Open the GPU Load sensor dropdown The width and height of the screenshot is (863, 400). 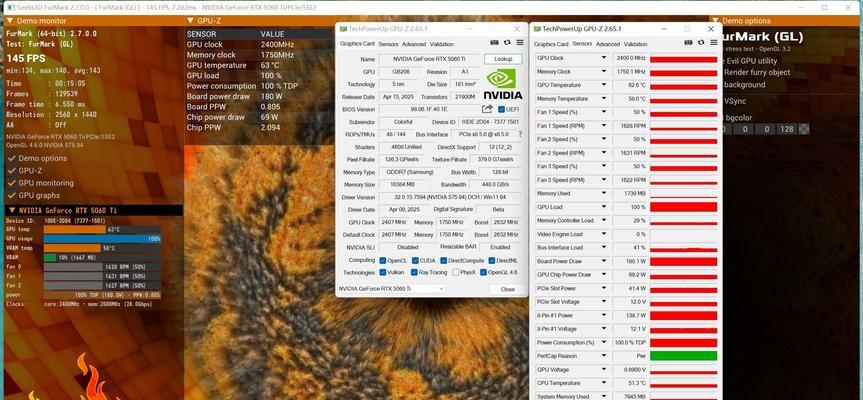(604, 207)
